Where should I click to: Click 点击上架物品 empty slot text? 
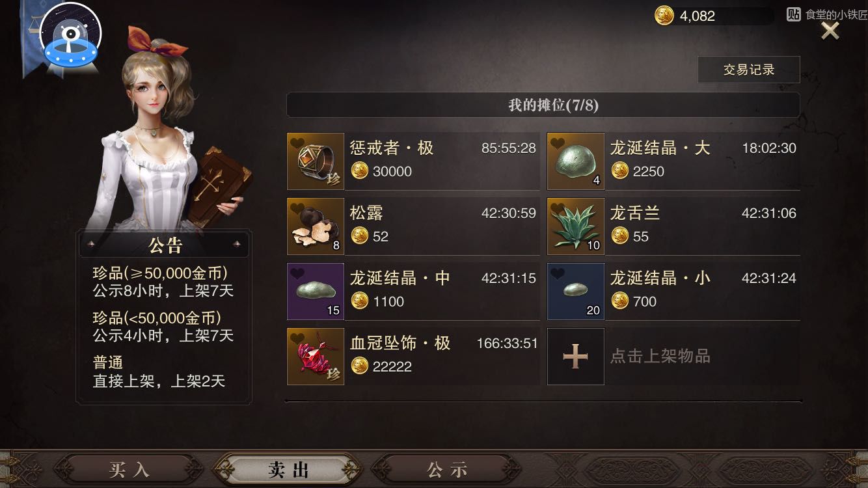(660, 357)
